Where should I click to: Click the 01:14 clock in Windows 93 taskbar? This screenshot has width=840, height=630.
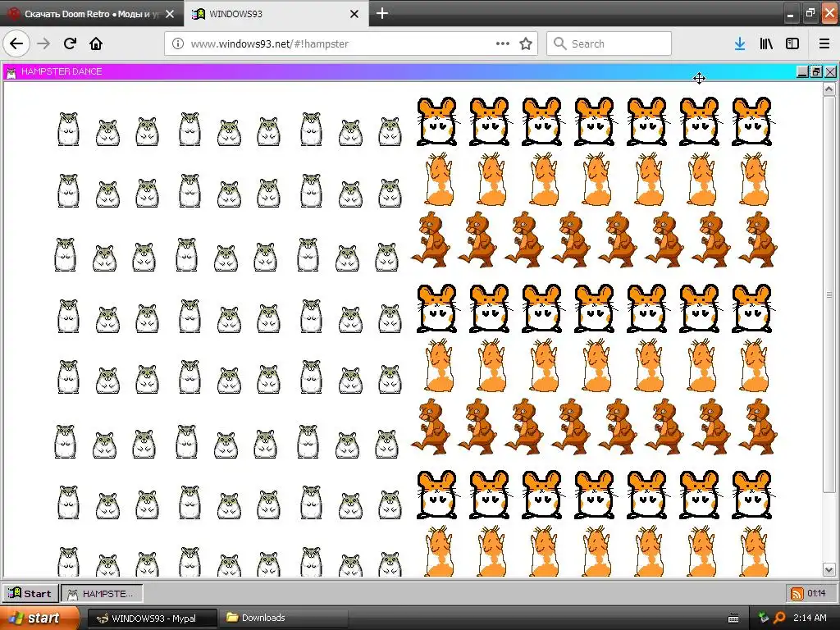coord(816,593)
